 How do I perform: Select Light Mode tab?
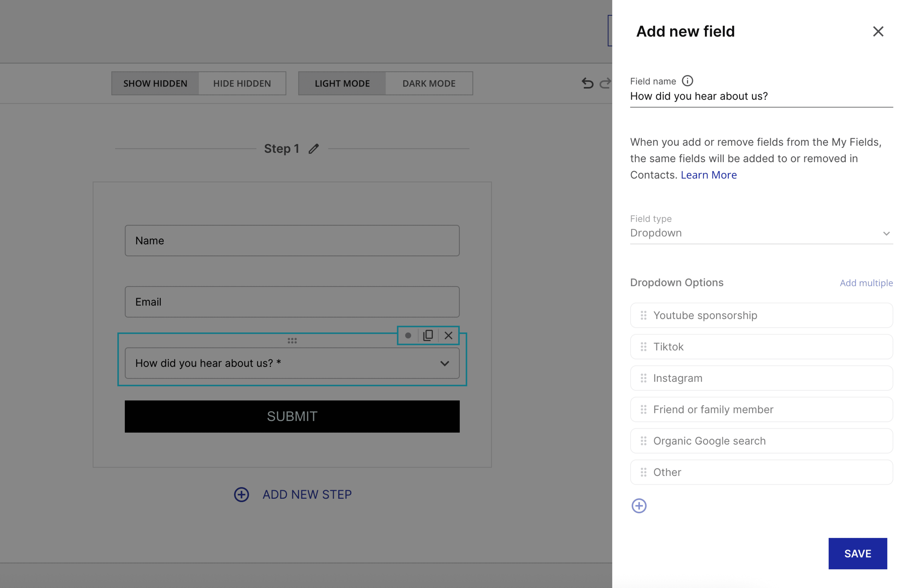pos(342,83)
